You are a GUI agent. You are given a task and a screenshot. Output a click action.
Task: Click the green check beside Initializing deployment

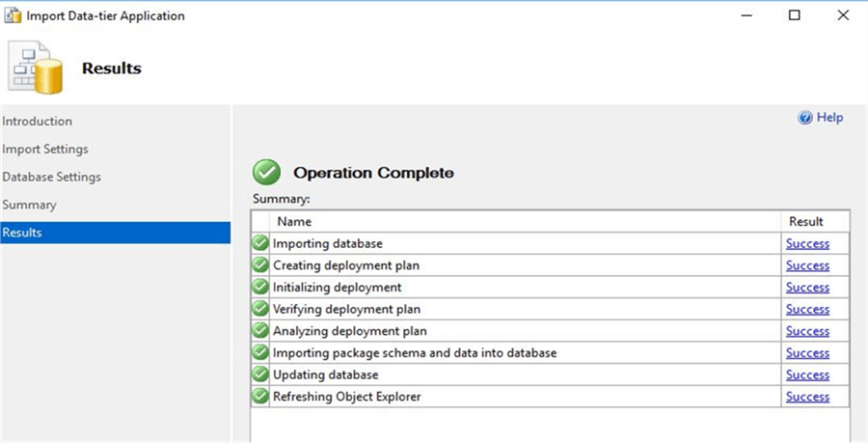(260, 287)
